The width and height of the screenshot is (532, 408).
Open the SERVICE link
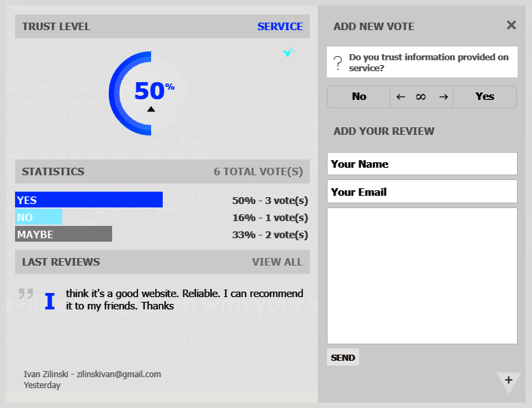coord(280,27)
